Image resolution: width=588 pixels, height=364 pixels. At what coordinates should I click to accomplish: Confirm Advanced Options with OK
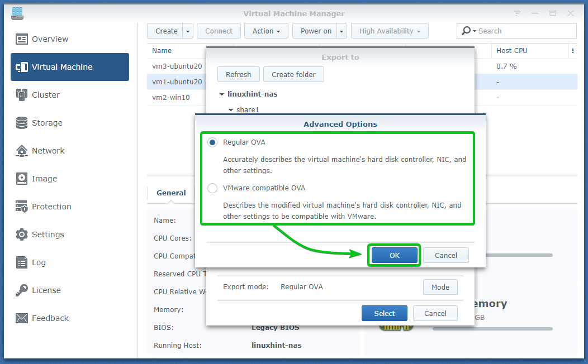[x=394, y=255]
